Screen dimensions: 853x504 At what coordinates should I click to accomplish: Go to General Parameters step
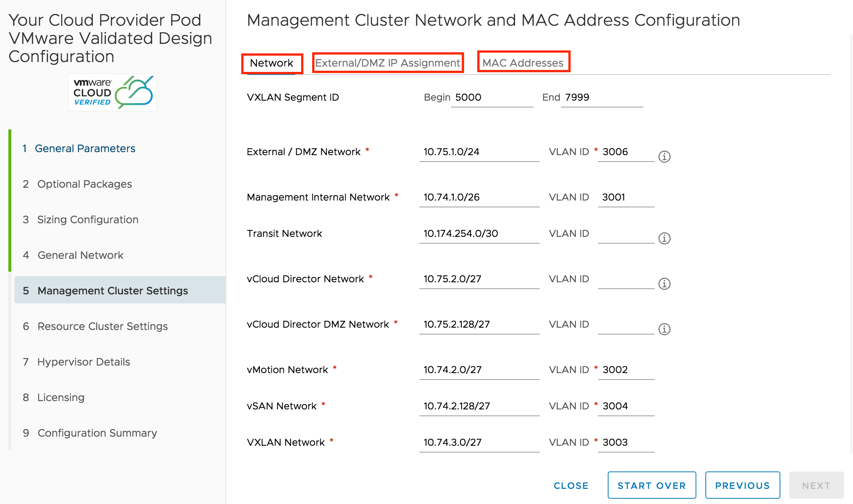85,148
